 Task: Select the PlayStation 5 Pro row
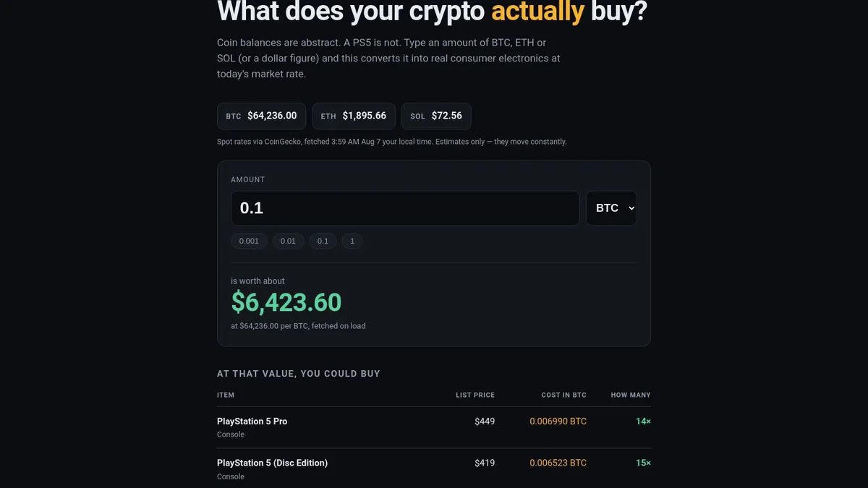coord(434,427)
